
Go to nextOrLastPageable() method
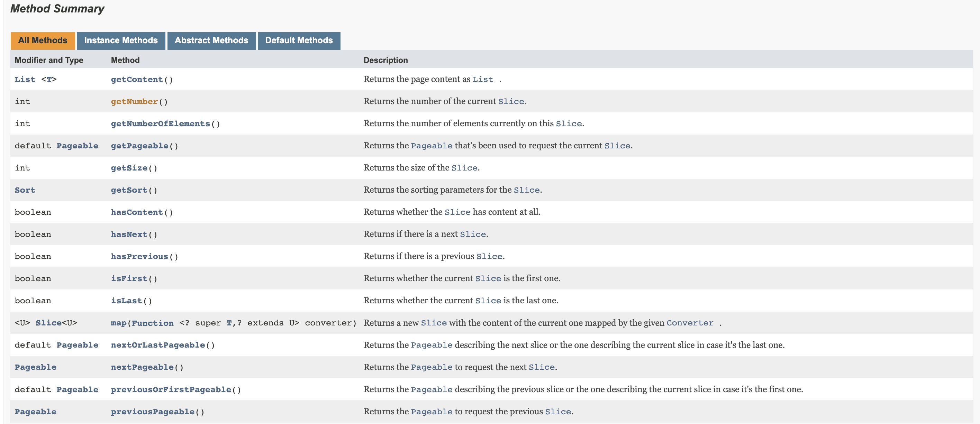[157, 345]
